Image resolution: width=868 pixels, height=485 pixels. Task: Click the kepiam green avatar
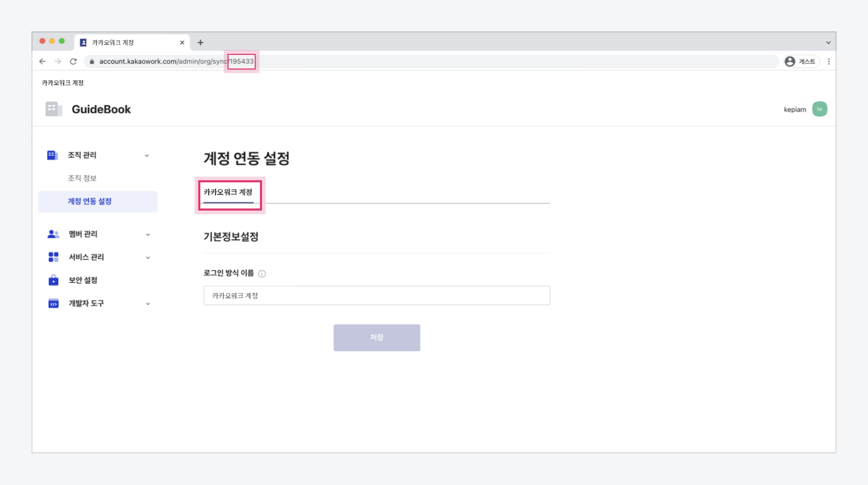coord(819,109)
